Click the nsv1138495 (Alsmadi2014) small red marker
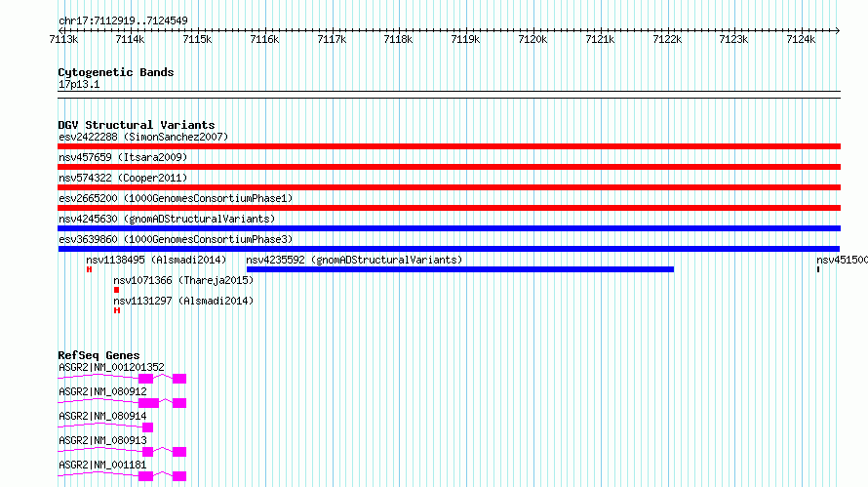Screen dimensions: 868x487 89,269
